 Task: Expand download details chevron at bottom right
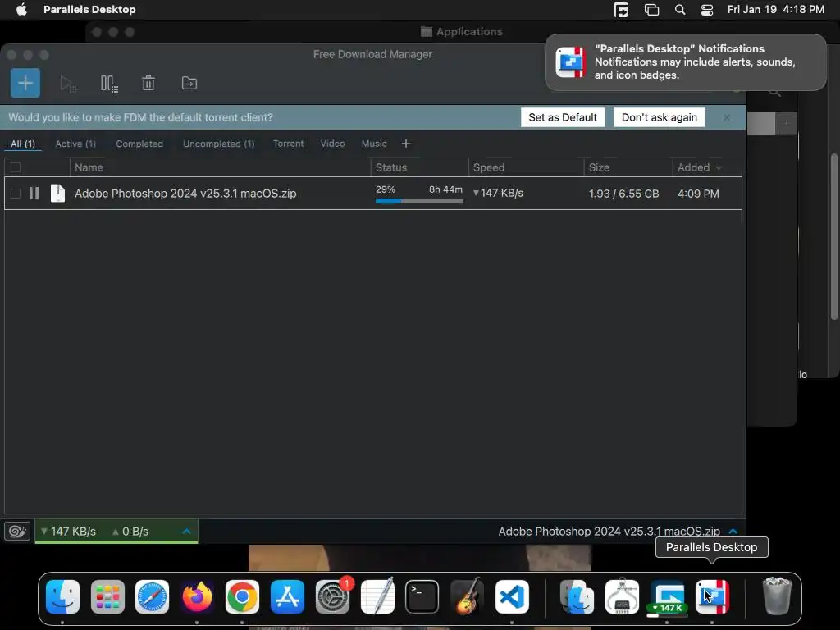tap(733, 532)
